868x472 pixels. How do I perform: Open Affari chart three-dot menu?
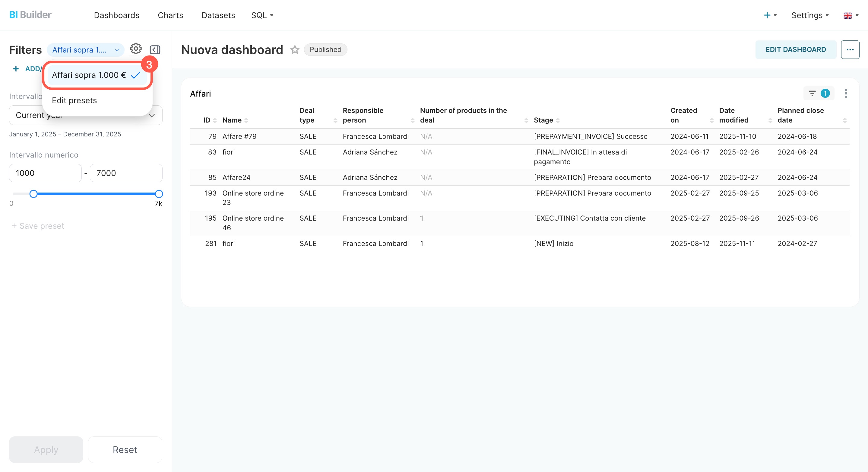pos(845,93)
